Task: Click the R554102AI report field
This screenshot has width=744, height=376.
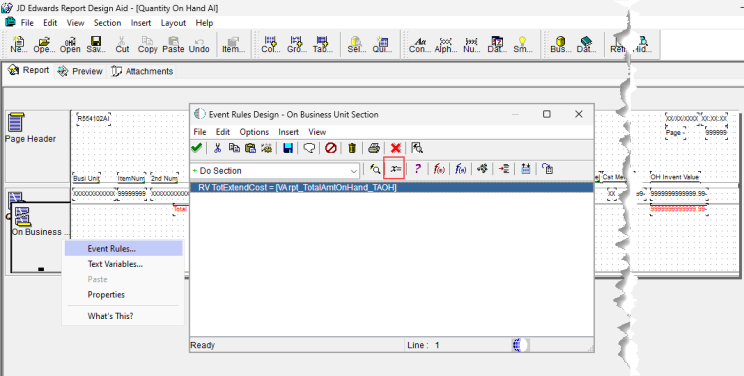Action: [93, 119]
